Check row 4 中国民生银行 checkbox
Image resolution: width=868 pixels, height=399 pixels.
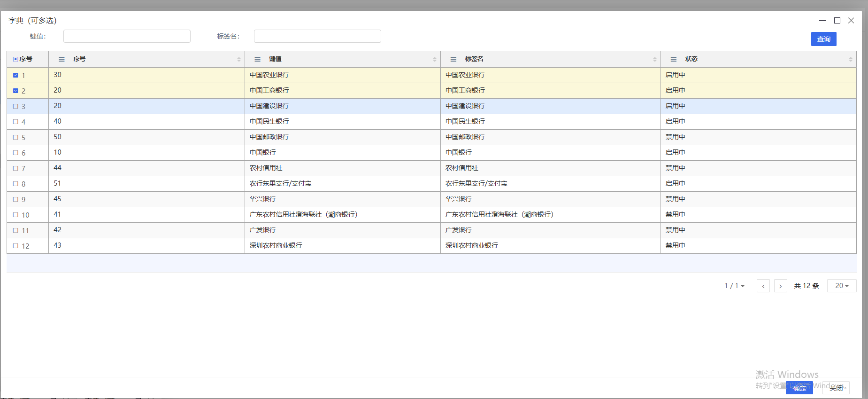[x=15, y=122]
